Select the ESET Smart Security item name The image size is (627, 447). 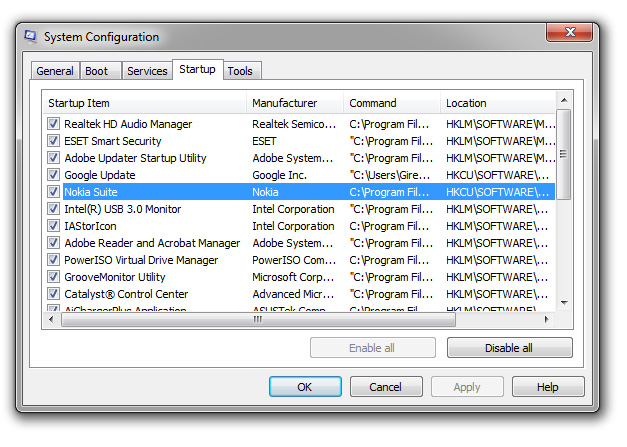coord(113,141)
